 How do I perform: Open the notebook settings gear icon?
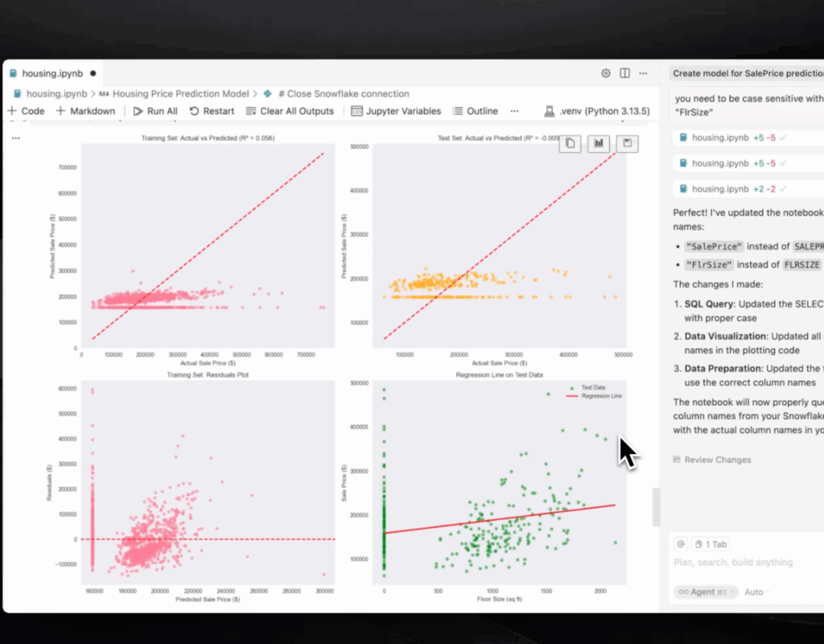click(606, 73)
